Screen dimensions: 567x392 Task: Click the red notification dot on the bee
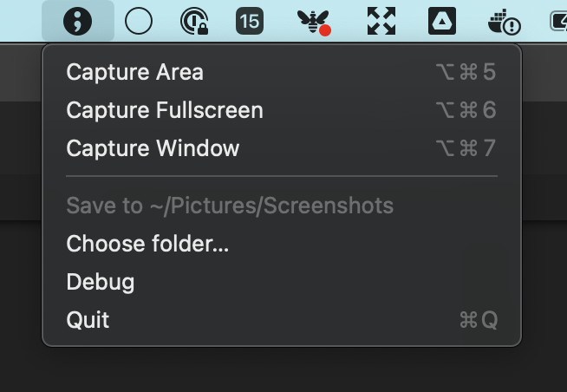325,30
